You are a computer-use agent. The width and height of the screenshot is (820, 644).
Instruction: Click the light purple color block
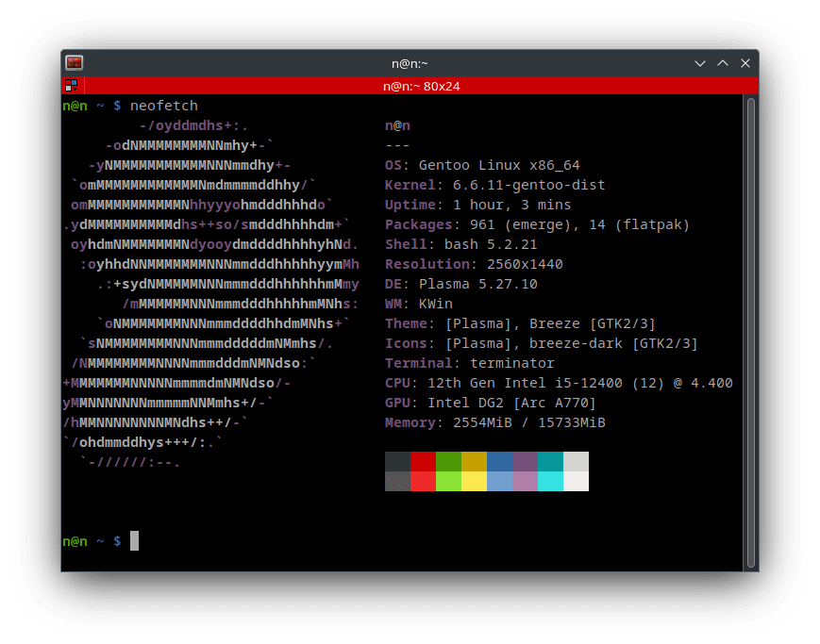click(x=525, y=482)
